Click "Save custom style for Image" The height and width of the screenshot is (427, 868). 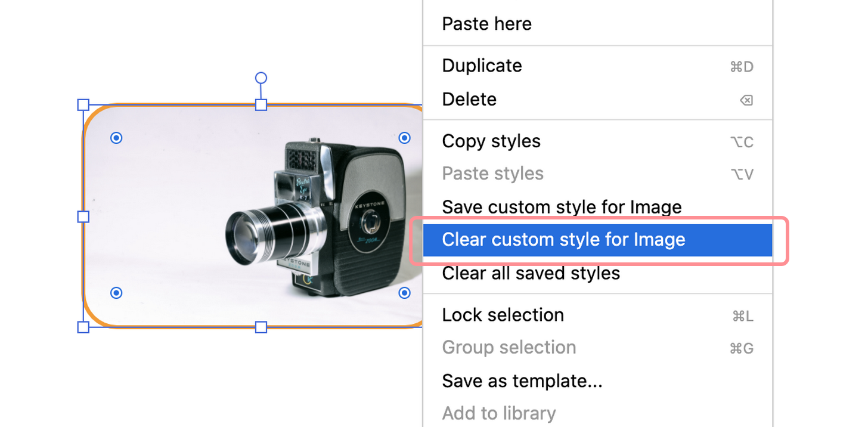562,207
